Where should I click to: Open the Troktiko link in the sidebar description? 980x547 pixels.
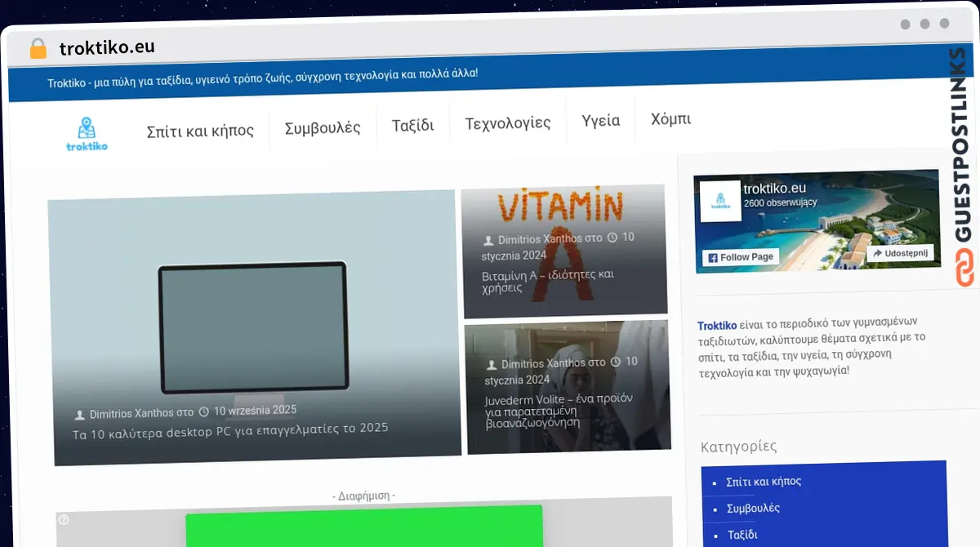[715, 325]
